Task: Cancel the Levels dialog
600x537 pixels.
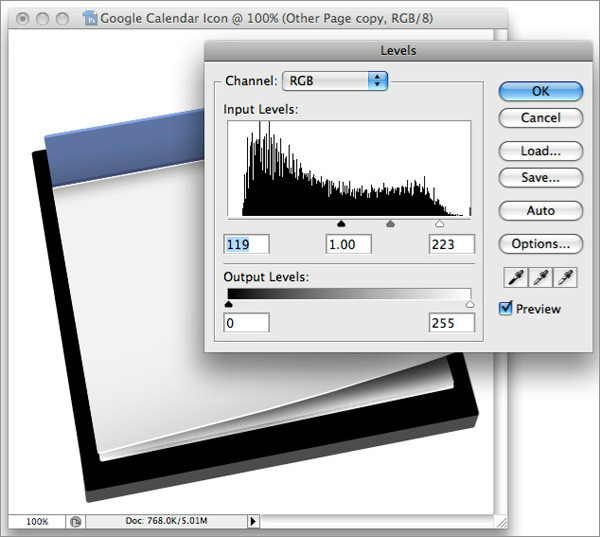Action: [540, 118]
